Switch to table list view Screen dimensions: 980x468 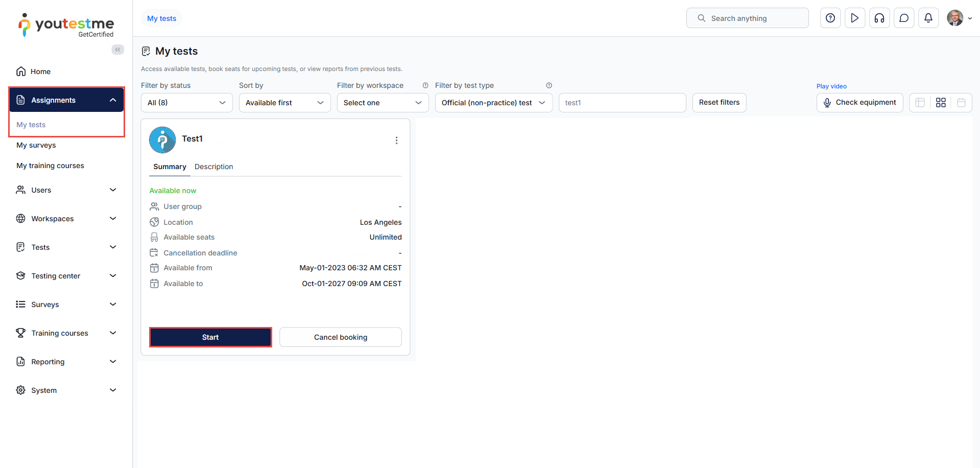920,103
